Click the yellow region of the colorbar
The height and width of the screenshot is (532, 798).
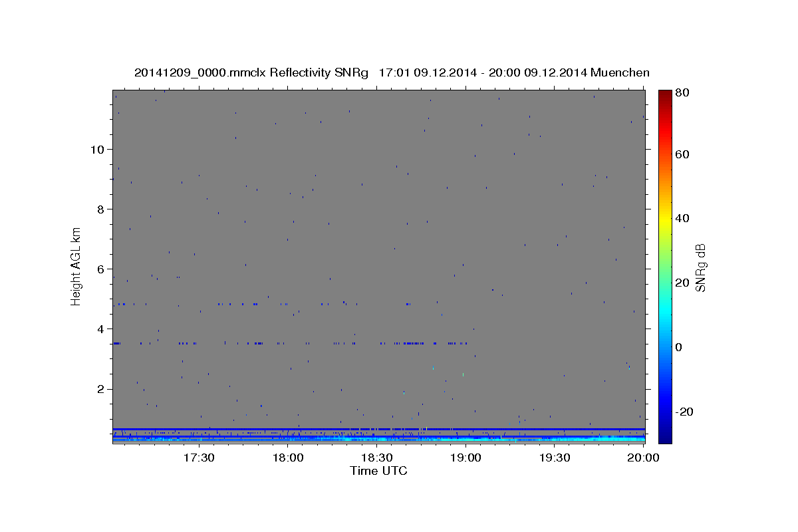coord(665,218)
